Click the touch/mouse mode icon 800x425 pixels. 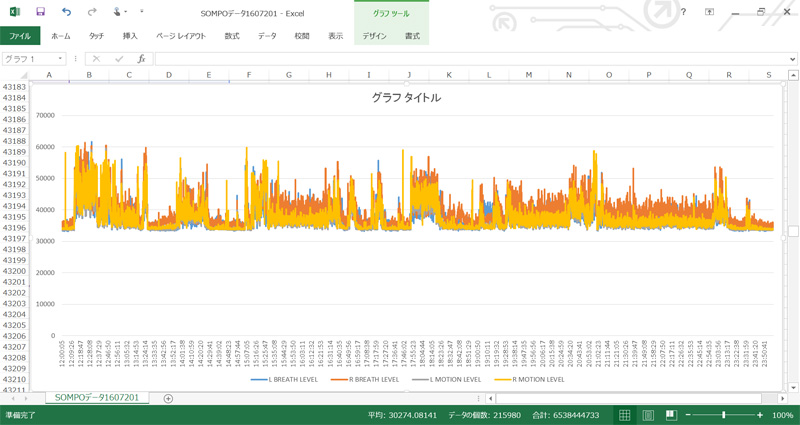click(118, 12)
